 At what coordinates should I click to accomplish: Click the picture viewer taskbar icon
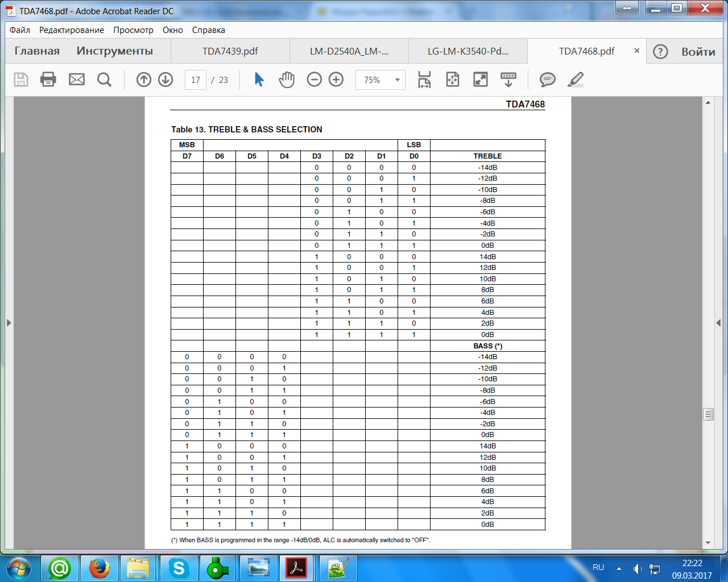(258, 568)
